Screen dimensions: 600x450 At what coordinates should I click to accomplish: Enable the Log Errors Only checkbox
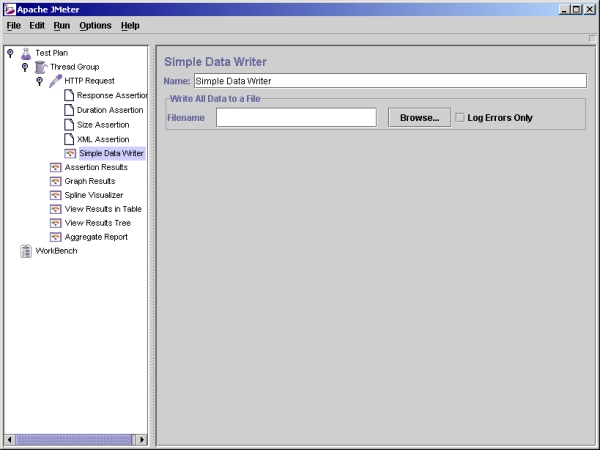point(460,117)
